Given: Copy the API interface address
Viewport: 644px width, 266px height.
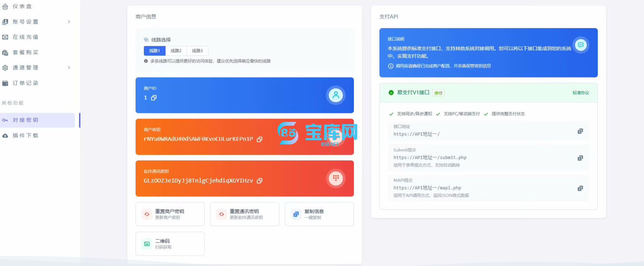Looking at the screenshot, I should (x=580, y=131).
